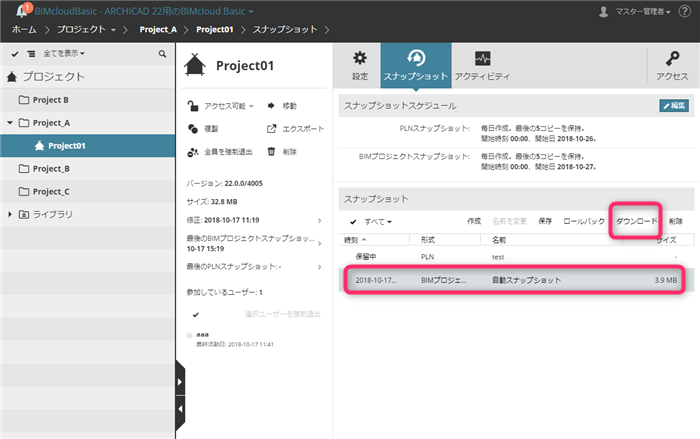Click the ダウンロード button

click(x=637, y=221)
